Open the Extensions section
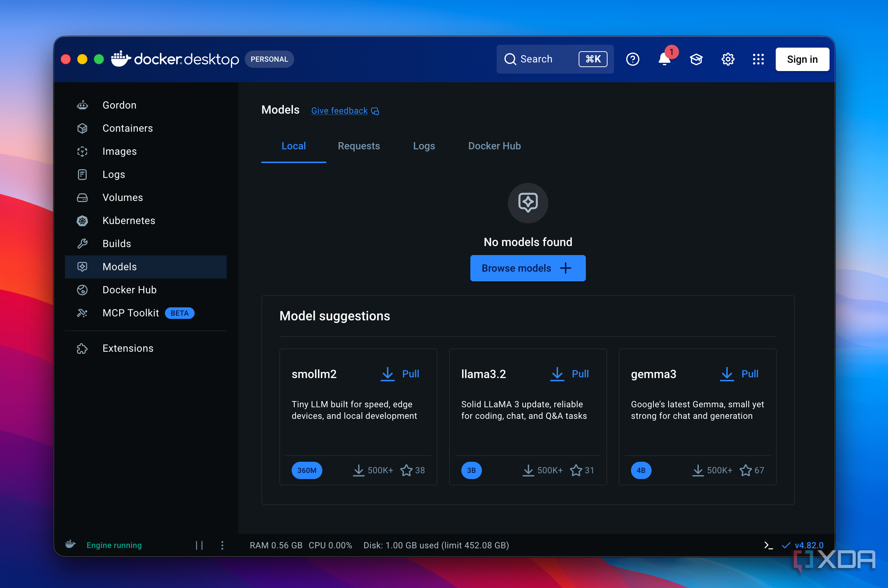 [x=145, y=348]
